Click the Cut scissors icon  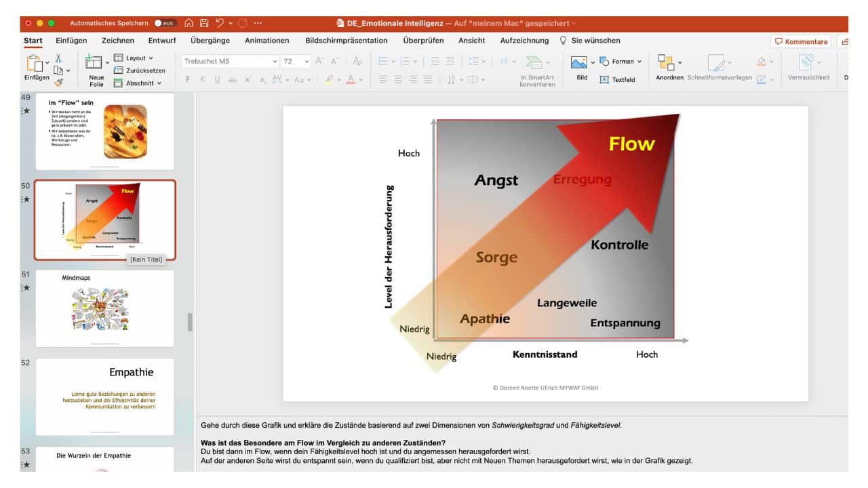(x=58, y=59)
